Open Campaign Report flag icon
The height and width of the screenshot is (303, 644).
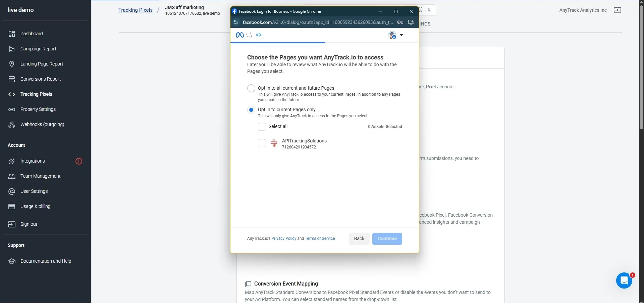pyautogui.click(x=12, y=49)
